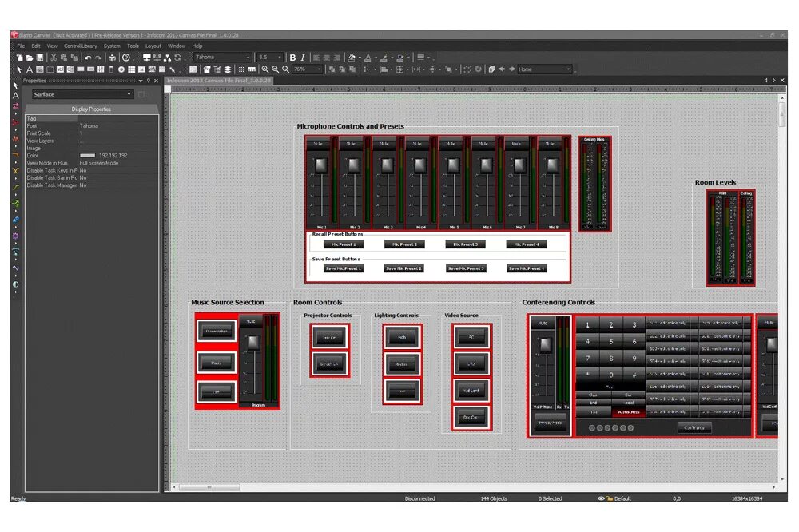Click the Help question mark icon
Viewport: 799px width, 532px height.
[x=126, y=58]
